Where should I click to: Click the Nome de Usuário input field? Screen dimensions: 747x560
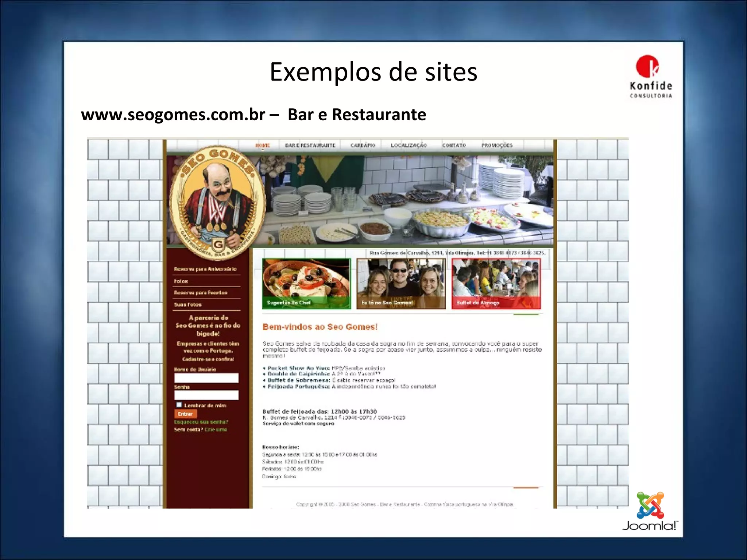206,378
